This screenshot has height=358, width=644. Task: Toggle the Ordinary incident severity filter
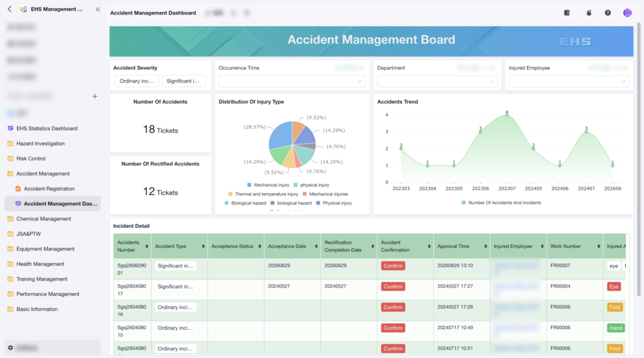pyautogui.click(x=136, y=81)
